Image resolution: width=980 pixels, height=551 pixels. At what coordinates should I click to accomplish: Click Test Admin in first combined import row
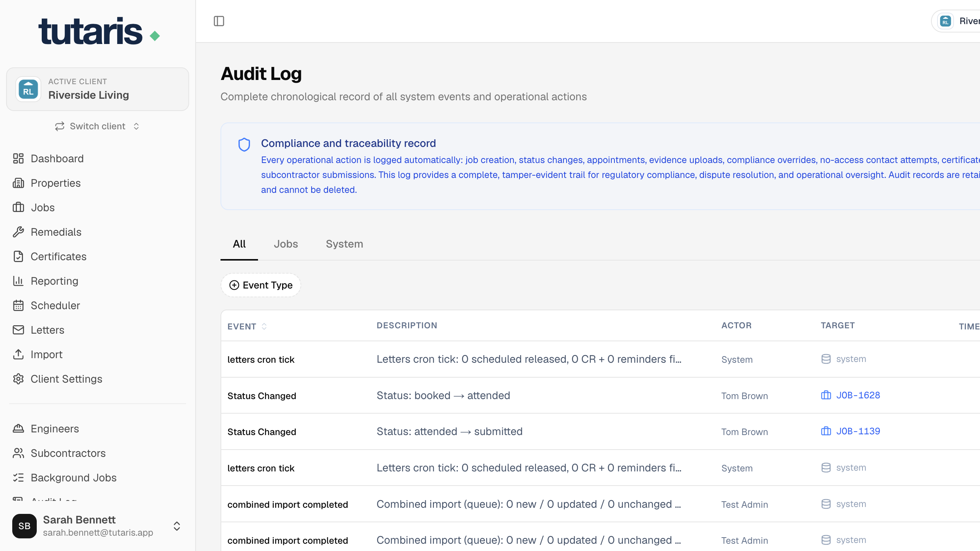[745, 504]
